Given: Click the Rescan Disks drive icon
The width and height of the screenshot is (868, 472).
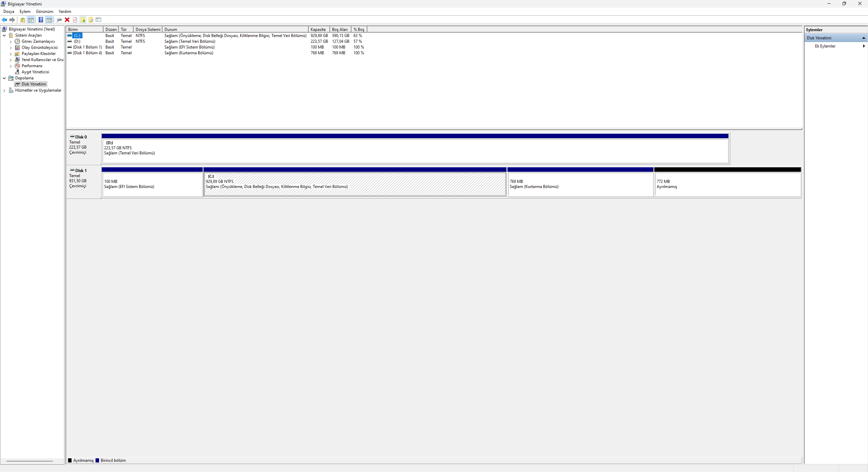Looking at the screenshot, I should click(x=59, y=20).
